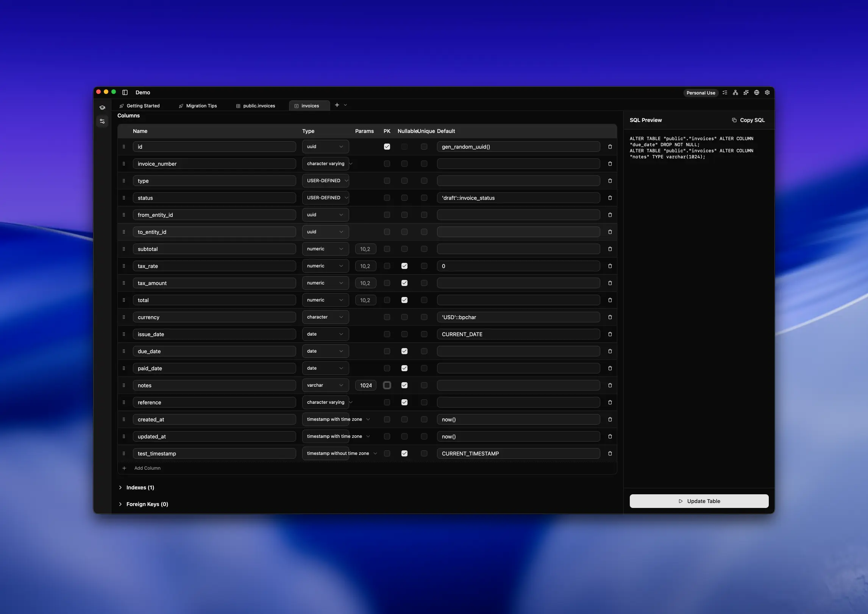
Task: Enable Unique for invoice_number column
Action: (424, 164)
